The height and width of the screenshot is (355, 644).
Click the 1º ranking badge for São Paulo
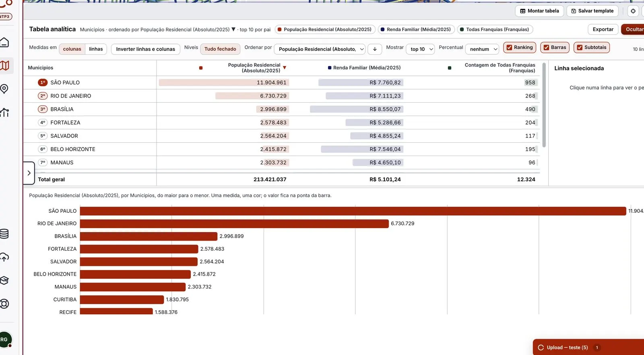(x=43, y=83)
